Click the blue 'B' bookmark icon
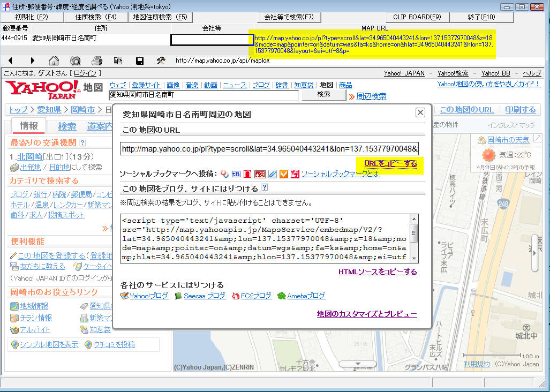Image resolution: width=550 pixels, height=392 pixels. point(236,174)
